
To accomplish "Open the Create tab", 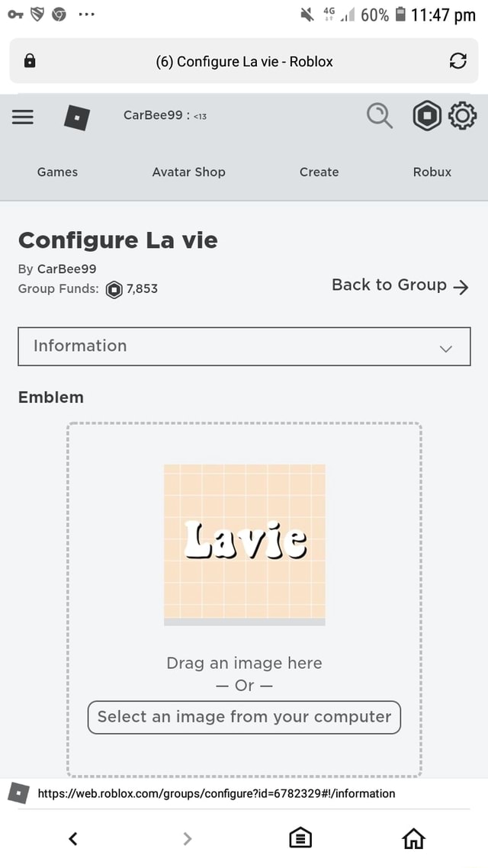I will coord(319,172).
